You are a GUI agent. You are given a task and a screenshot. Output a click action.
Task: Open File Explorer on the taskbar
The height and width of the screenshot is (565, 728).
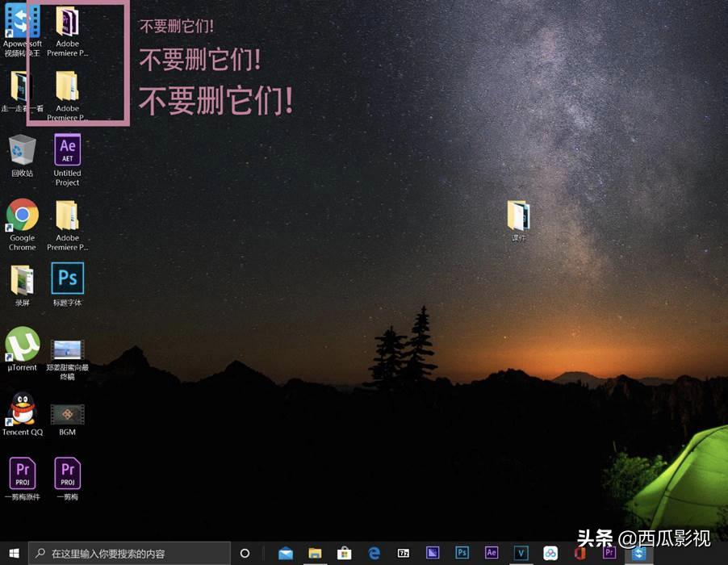click(315, 553)
